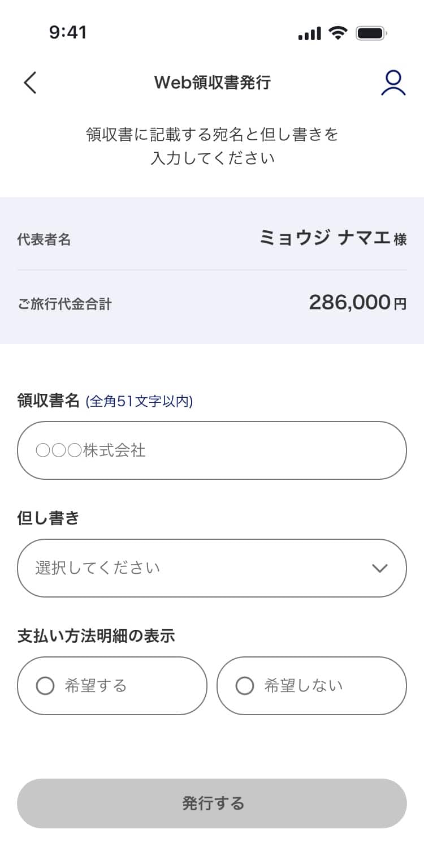
Task: Select the 希望する radio circle
Action: tap(45, 686)
